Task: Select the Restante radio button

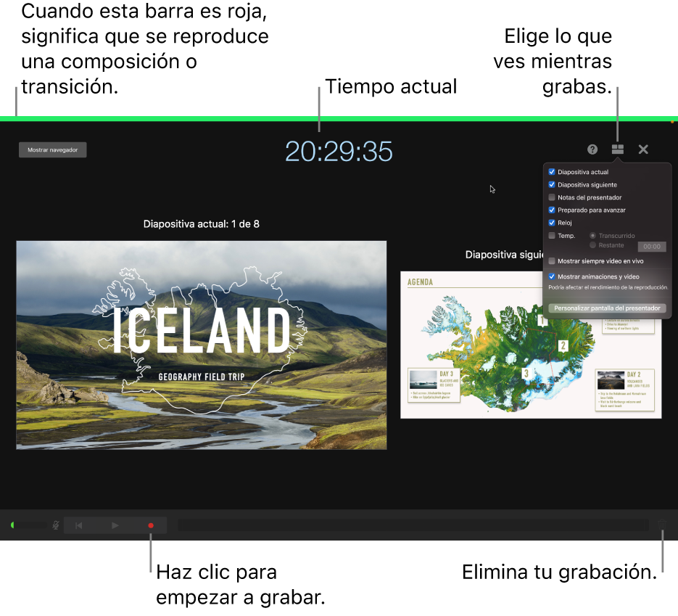Action: tap(593, 245)
